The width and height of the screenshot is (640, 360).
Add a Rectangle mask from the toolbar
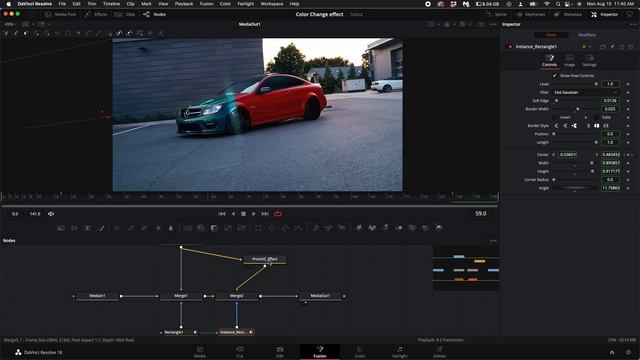tap(258, 228)
